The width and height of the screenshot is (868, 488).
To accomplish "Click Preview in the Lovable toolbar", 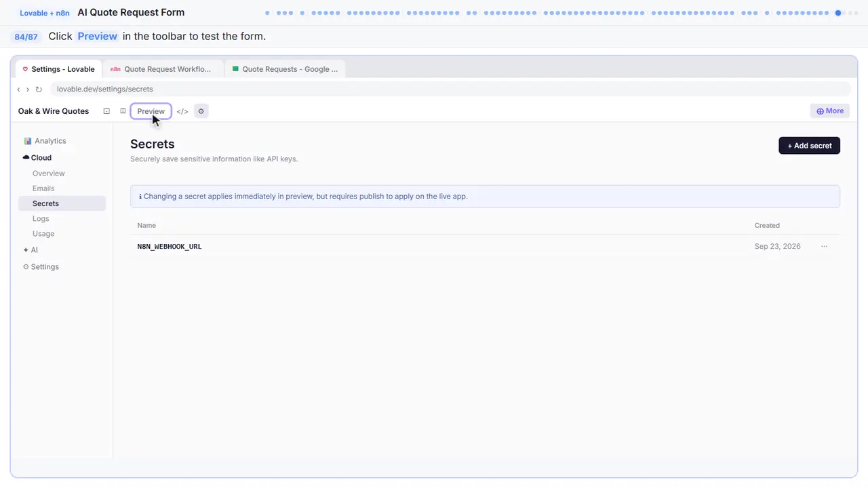I will coord(151,111).
